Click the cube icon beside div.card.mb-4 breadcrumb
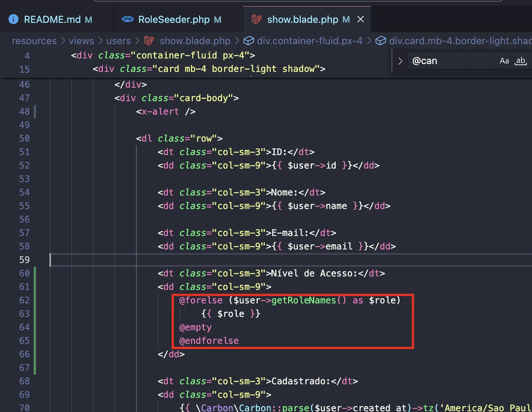This screenshot has width=532, height=412. pos(381,40)
